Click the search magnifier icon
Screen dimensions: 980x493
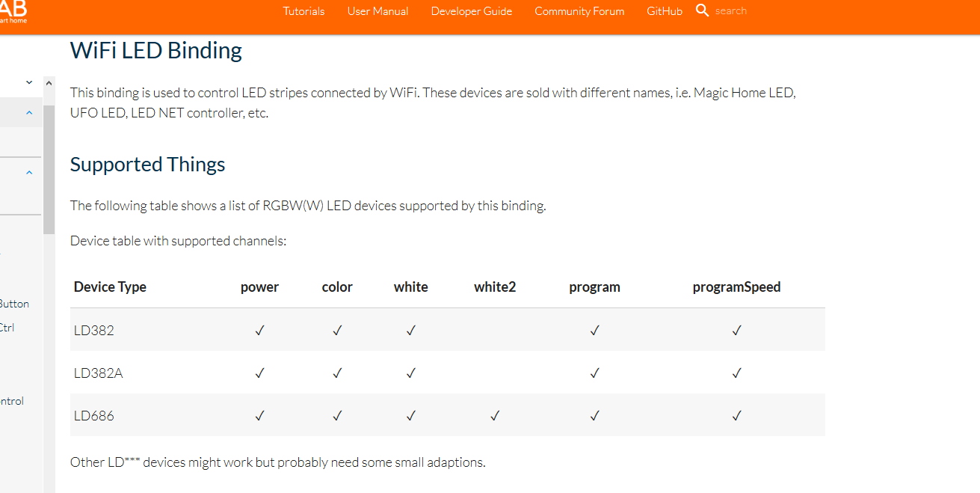pos(702,10)
